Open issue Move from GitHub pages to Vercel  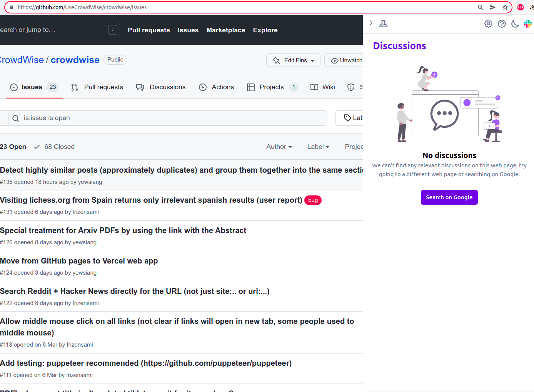point(79,261)
